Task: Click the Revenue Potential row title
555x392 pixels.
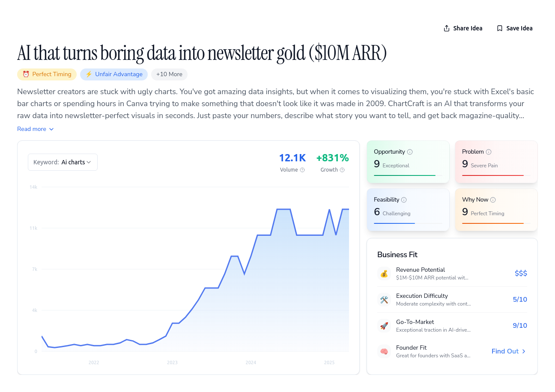Action: tap(421, 270)
